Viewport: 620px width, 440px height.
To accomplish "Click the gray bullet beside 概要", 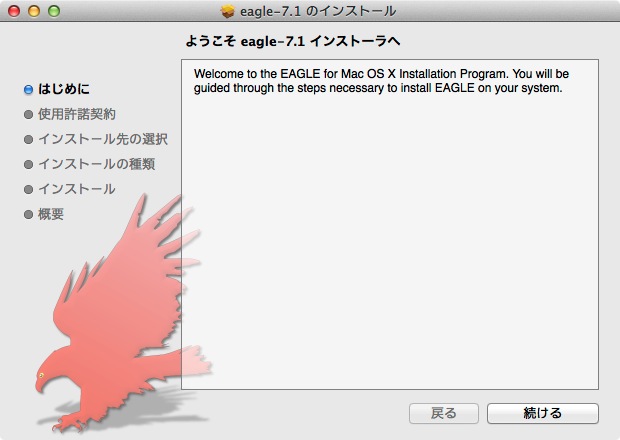I will point(28,215).
